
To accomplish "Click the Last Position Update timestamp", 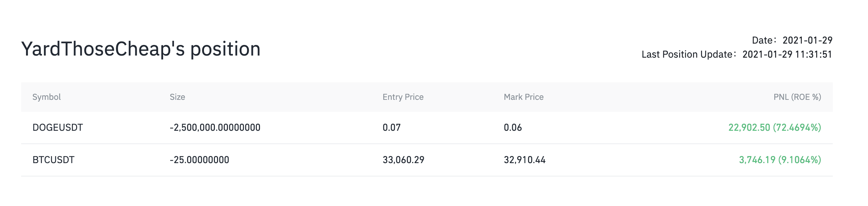I will [787, 54].
